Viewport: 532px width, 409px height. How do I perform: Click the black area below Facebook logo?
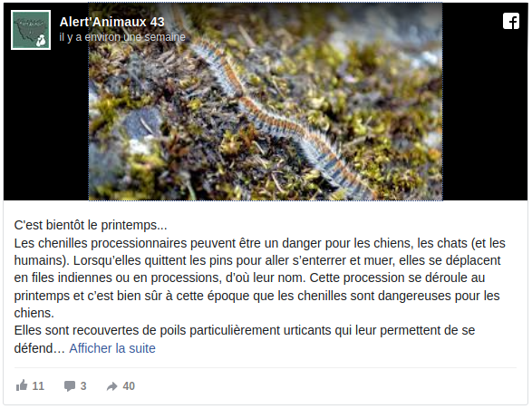[485, 115]
